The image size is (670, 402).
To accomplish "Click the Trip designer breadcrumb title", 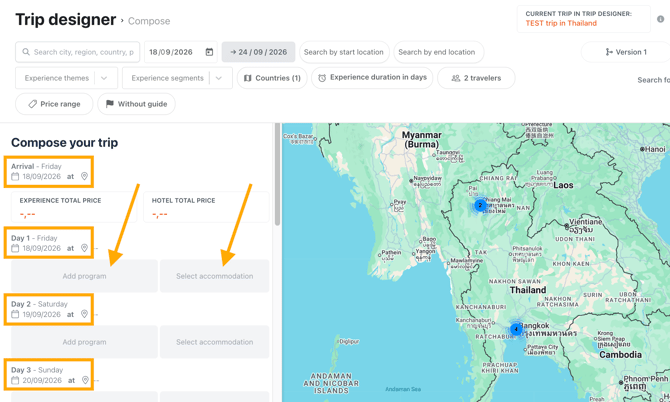I will (x=66, y=20).
